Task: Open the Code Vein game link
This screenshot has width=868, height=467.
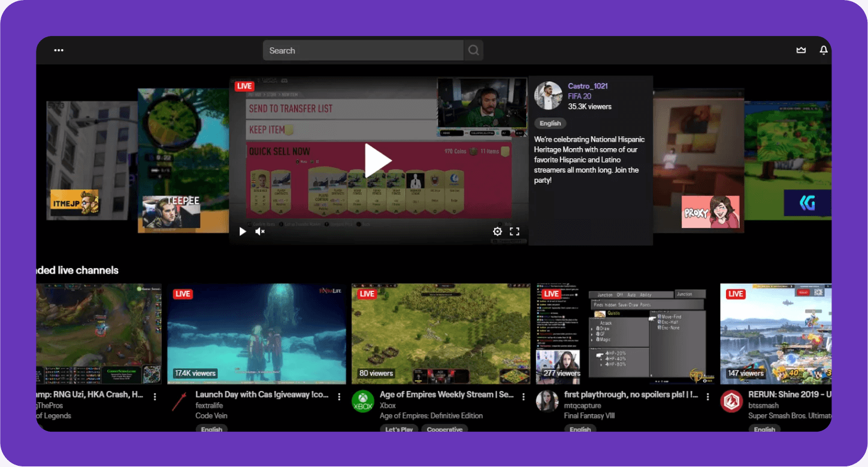Action: tap(213, 415)
